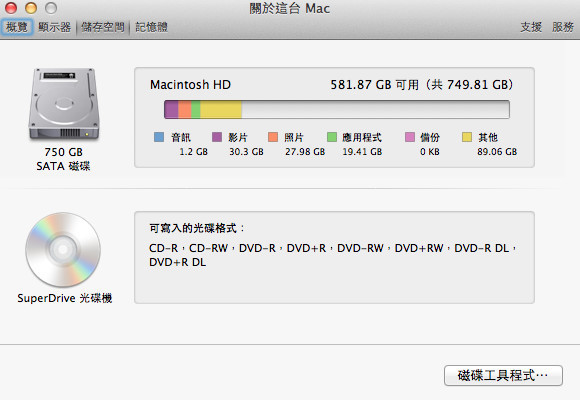Image resolution: width=580 pixels, height=400 pixels.
Task: Switch to the 概覽 overview tab
Action: (x=17, y=27)
